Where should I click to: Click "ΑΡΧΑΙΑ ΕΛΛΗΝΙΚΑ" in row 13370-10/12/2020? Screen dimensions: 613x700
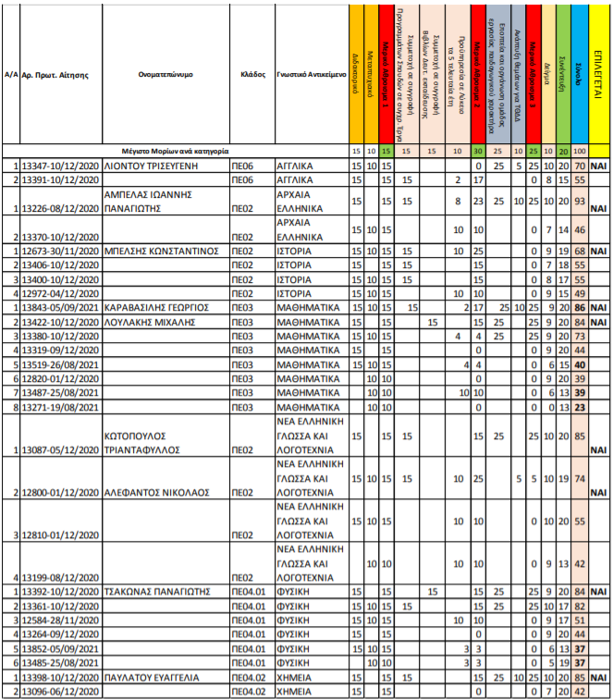pos(300,230)
